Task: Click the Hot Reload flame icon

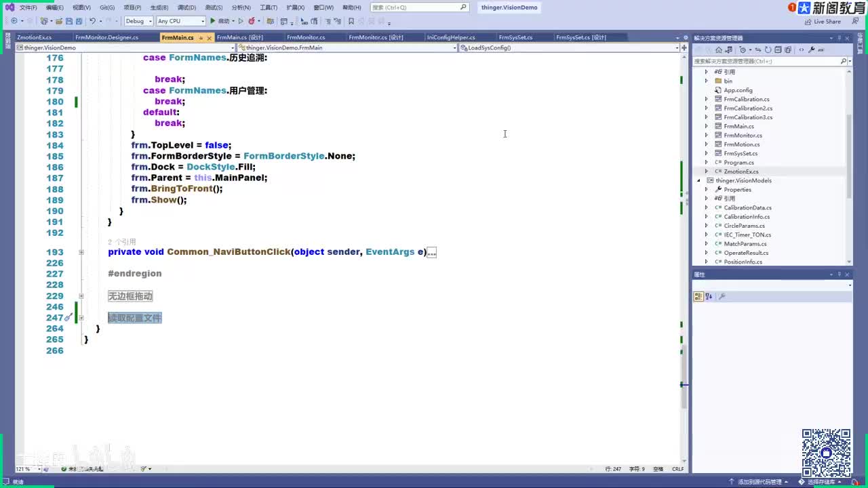Action: [252, 21]
